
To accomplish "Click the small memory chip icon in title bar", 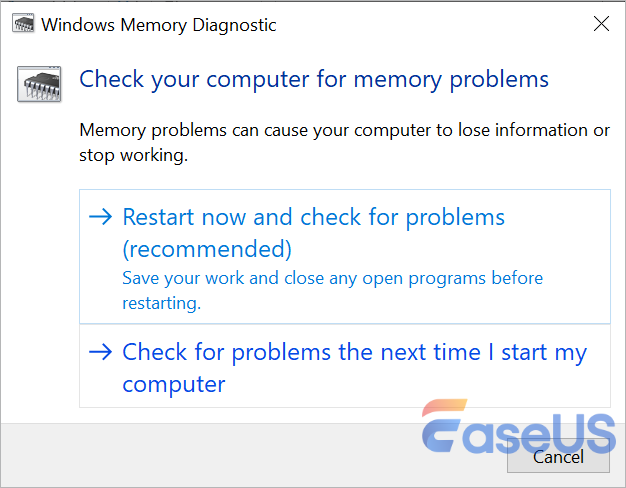I will click(x=23, y=24).
